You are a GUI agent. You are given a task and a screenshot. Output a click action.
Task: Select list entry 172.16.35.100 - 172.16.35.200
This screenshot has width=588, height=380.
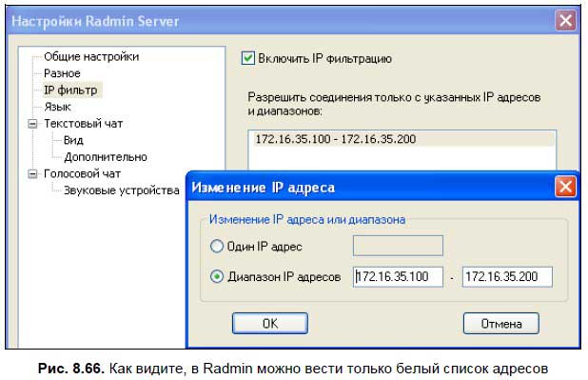tap(402, 139)
